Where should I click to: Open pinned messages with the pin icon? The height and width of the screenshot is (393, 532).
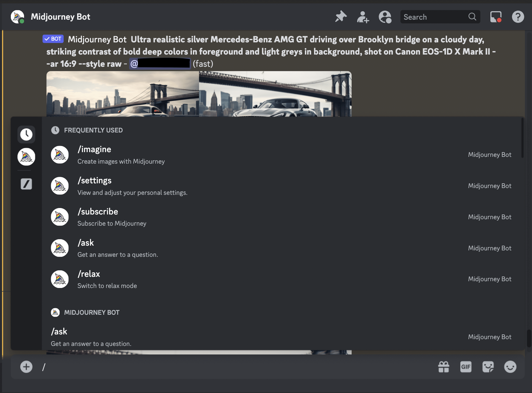click(341, 17)
